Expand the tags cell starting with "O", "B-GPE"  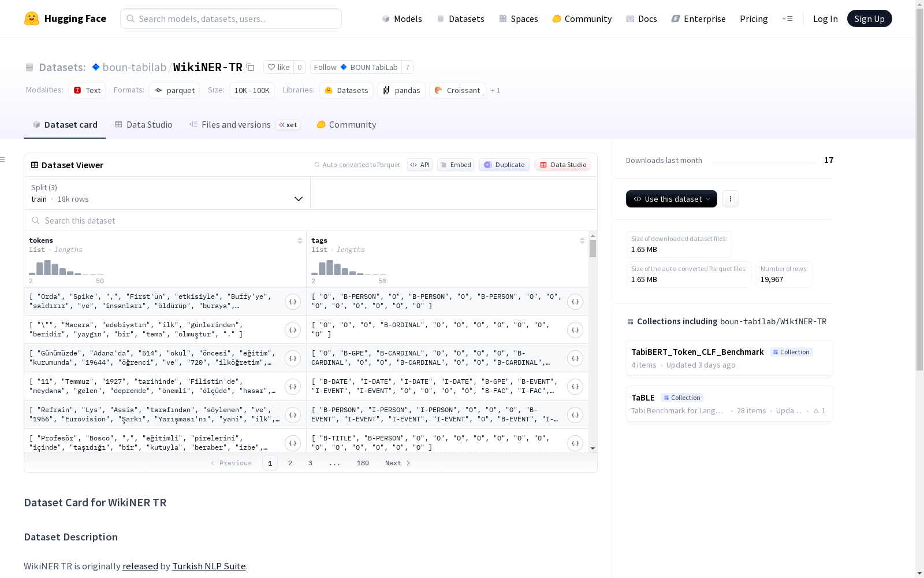click(575, 358)
